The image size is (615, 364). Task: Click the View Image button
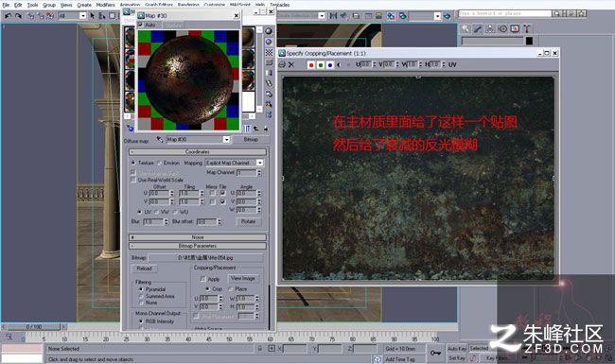click(x=243, y=278)
